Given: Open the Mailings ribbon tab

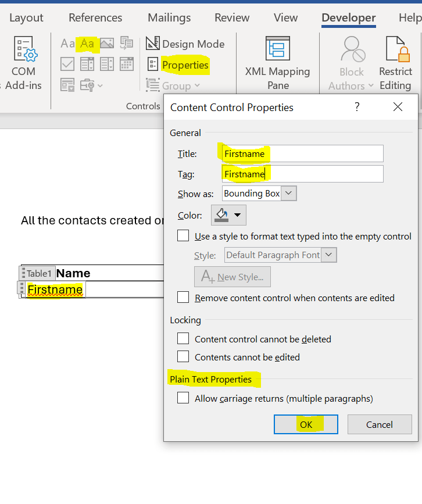Looking at the screenshot, I should click(x=169, y=18).
